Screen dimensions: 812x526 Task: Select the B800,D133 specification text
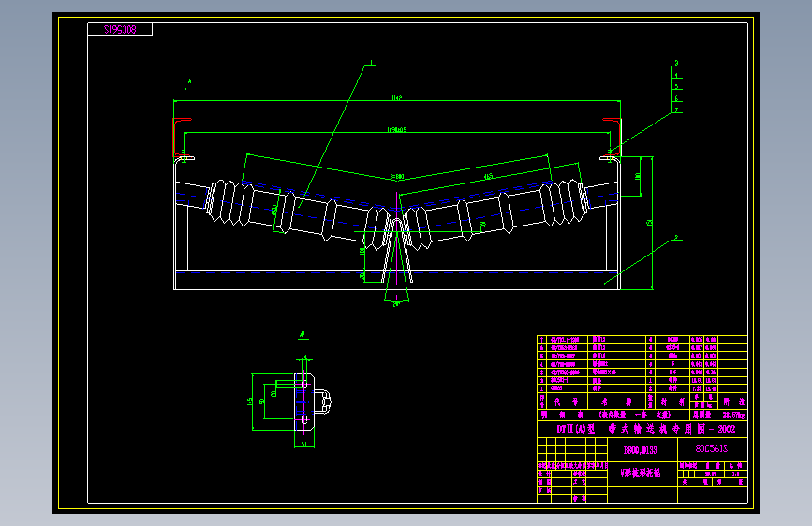[x=640, y=450]
